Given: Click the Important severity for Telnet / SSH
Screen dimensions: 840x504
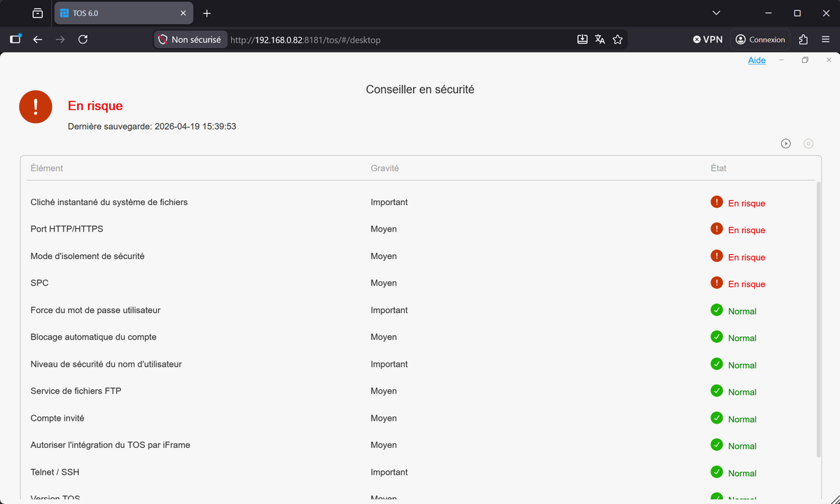Looking at the screenshot, I should point(389,472).
